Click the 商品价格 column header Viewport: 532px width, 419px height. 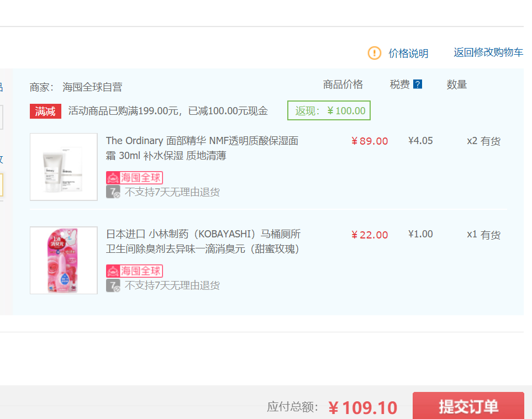click(x=343, y=84)
